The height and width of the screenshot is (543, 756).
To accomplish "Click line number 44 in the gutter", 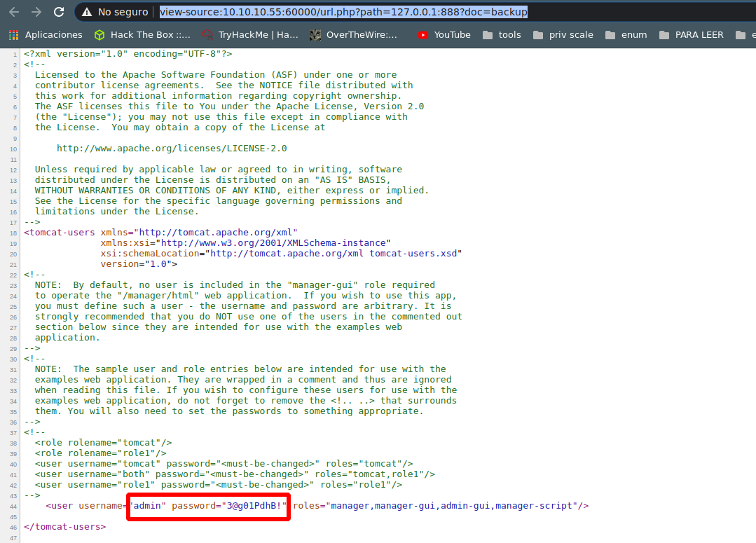I will (13, 507).
